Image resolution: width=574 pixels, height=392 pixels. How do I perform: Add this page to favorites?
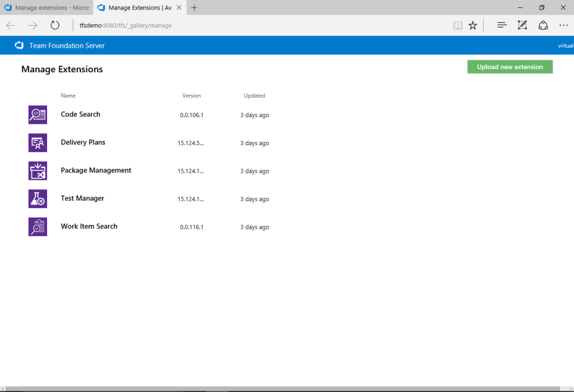click(x=473, y=25)
